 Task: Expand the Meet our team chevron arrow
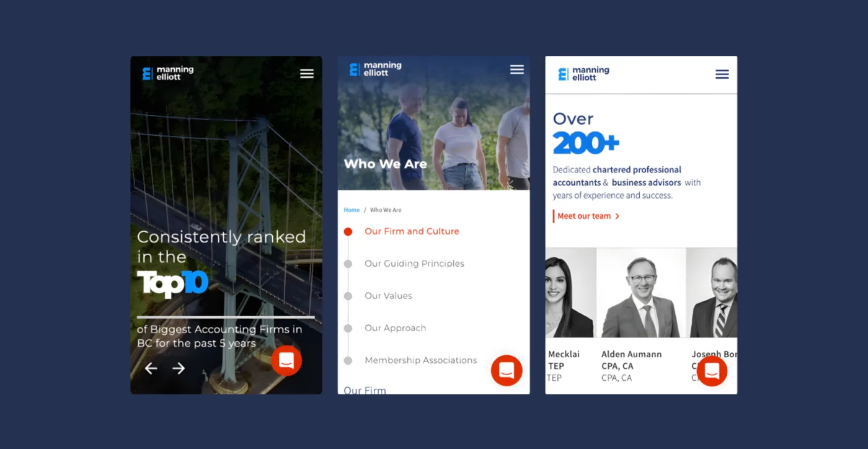pos(617,216)
